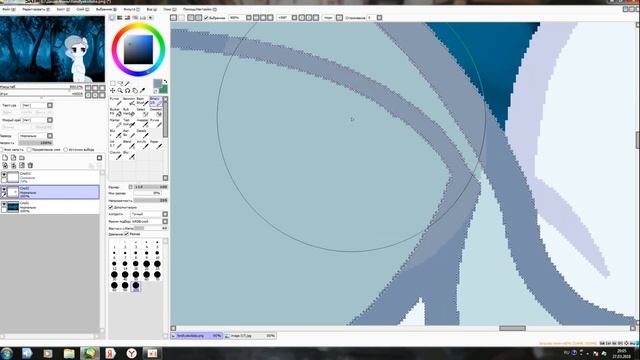Image resolution: width=640 pixels, height=360 pixels.
Task: Open the Layer menu
Action: tap(83, 9)
